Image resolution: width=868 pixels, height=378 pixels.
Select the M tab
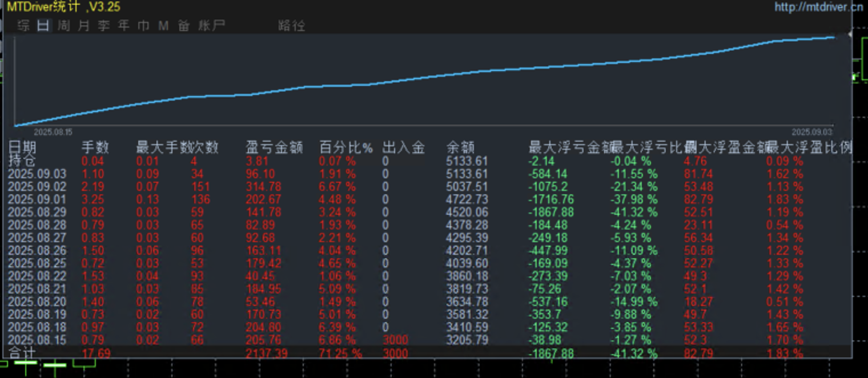pyautogui.click(x=163, y=26)
